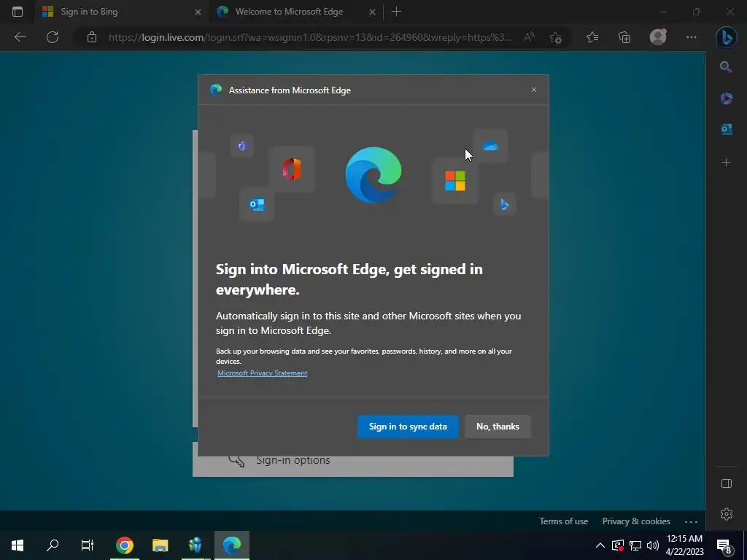The width and height of the screenshot is (747, 560).
Task: Open Outlook icon in Edge sidebar
Action: (x=726, y=129)
